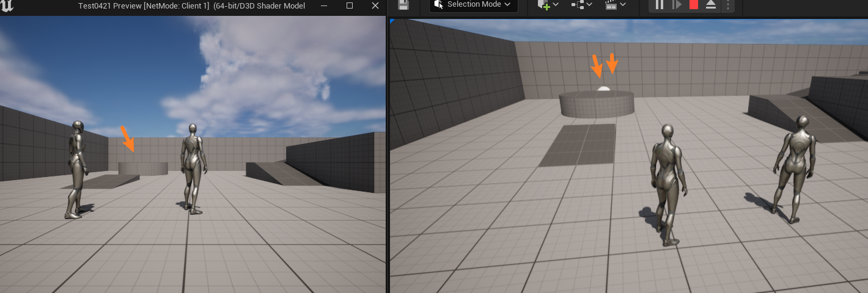Open the Blueprints dropdown in the toolbar
Image resolution: width=868 pixels, height=293 pixels.
click(581, 5)
